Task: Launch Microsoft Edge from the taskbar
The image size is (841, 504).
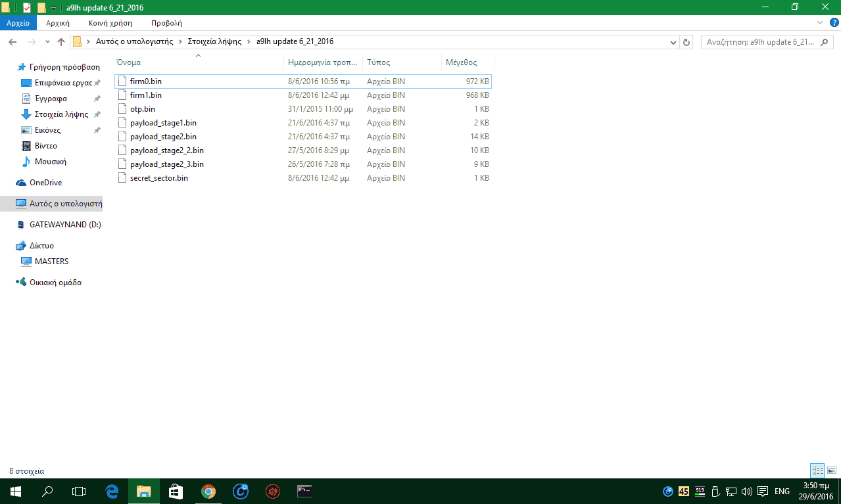Action: pyautogui.click(x=111, y=491)
